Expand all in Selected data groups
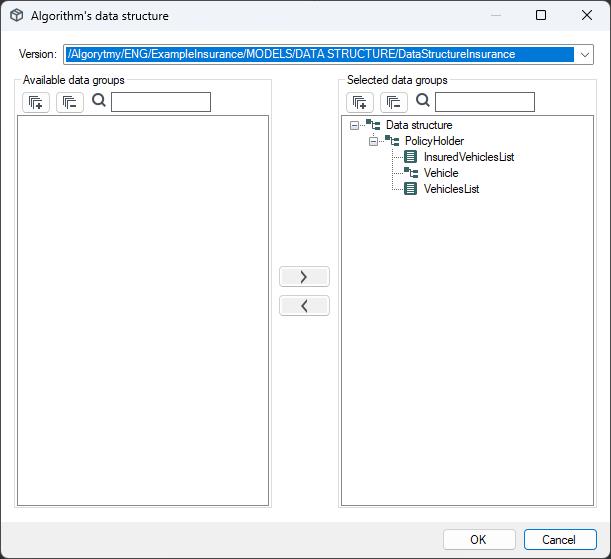Screen dimensions: 611x559 click(360, 102)
